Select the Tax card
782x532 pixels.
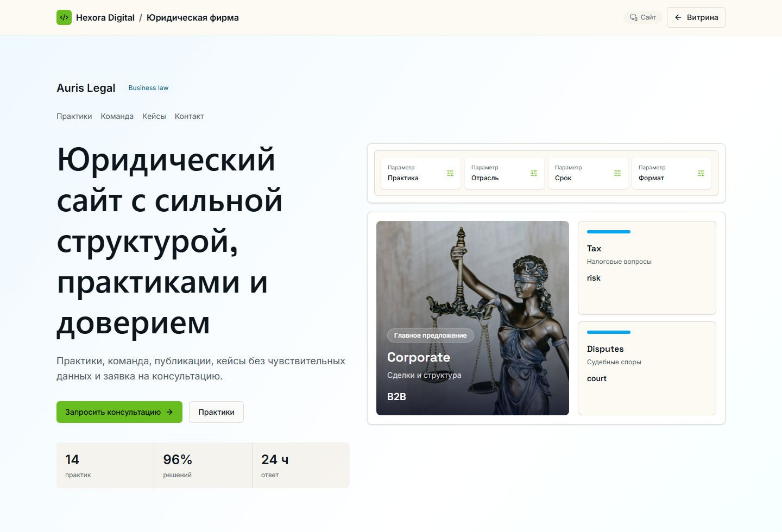pos(647,268)
